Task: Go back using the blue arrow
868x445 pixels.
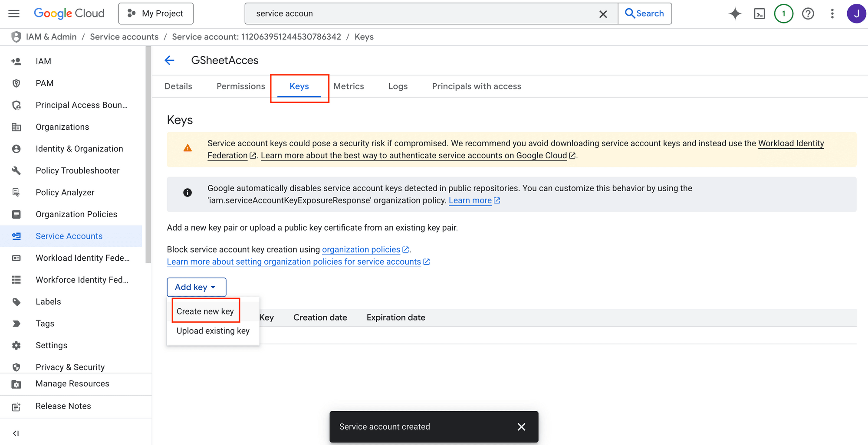Action: pyautogui.click(x=169, y=60)
